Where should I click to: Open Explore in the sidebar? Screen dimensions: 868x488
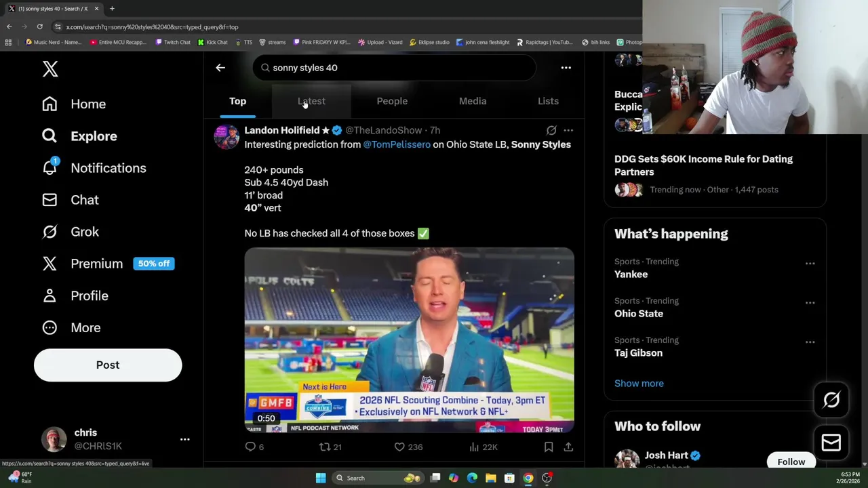[79, 136]
